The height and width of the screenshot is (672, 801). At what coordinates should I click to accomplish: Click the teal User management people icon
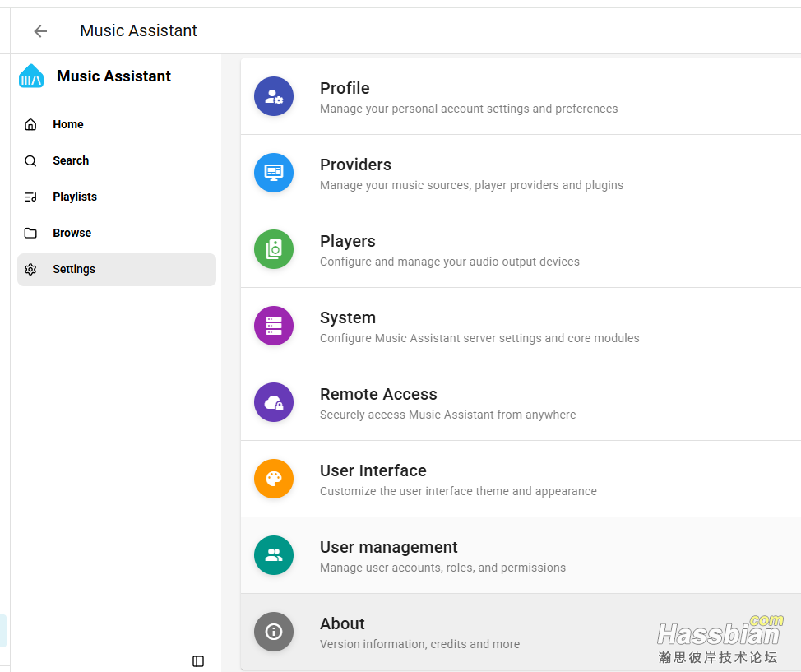pos(274,555)
